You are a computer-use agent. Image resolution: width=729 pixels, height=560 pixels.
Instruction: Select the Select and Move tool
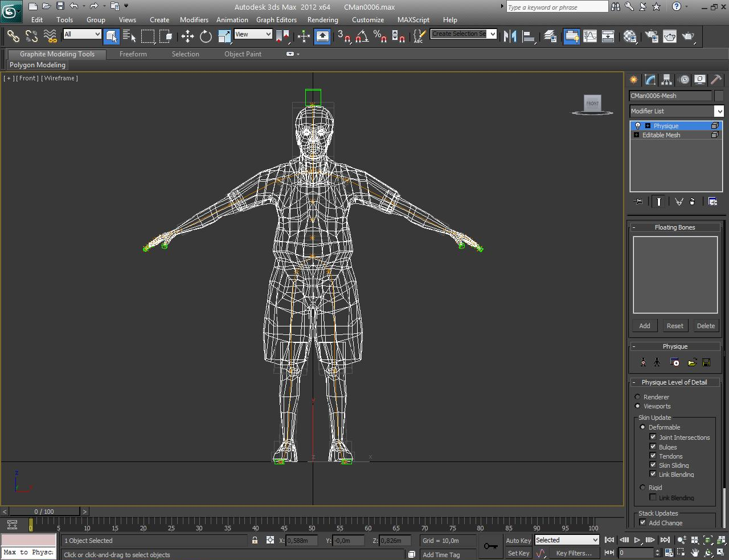[187, 36]
